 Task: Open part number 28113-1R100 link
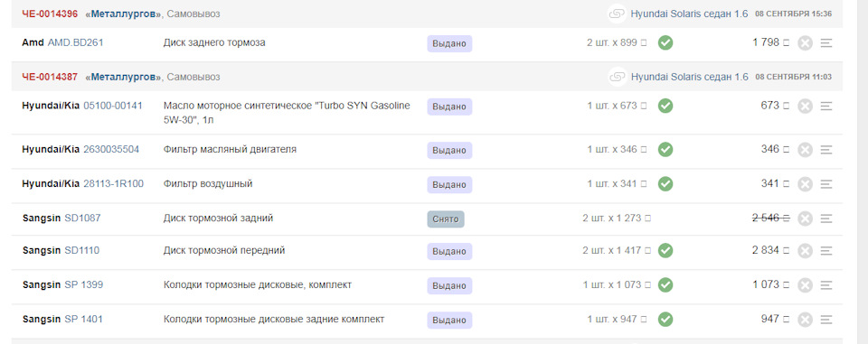114,183
